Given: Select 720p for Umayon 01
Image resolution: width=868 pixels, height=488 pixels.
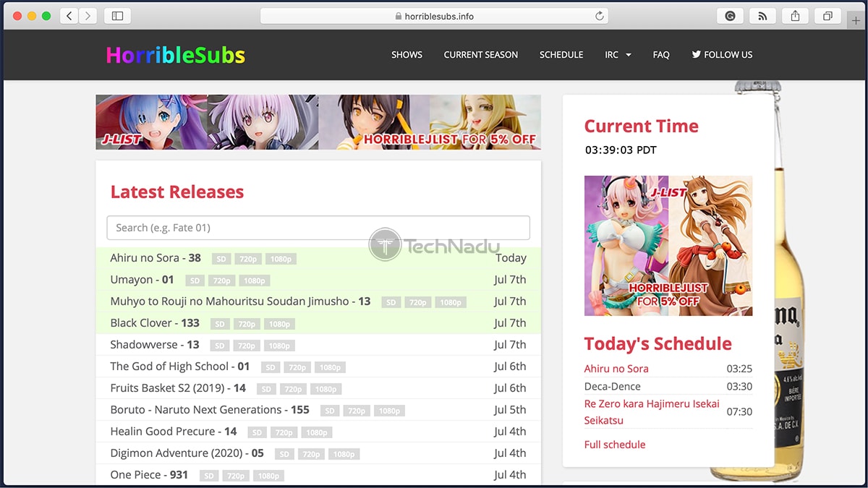Looking at the screenshot, I should click(x=221, y=281).
